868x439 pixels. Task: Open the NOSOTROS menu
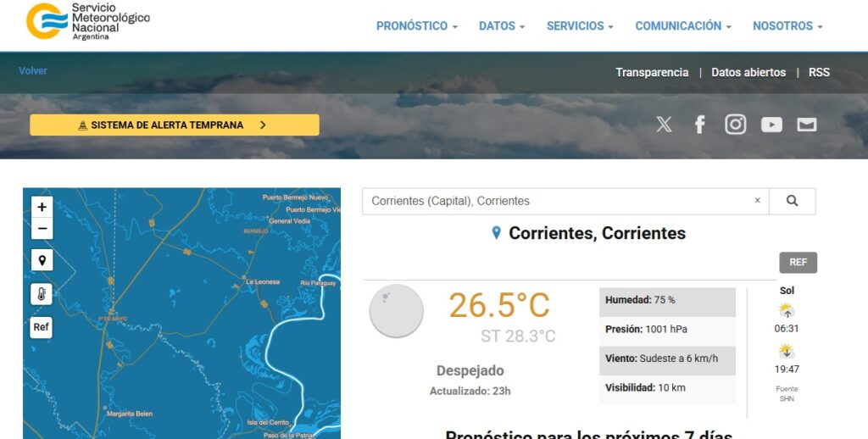point(787,26)
